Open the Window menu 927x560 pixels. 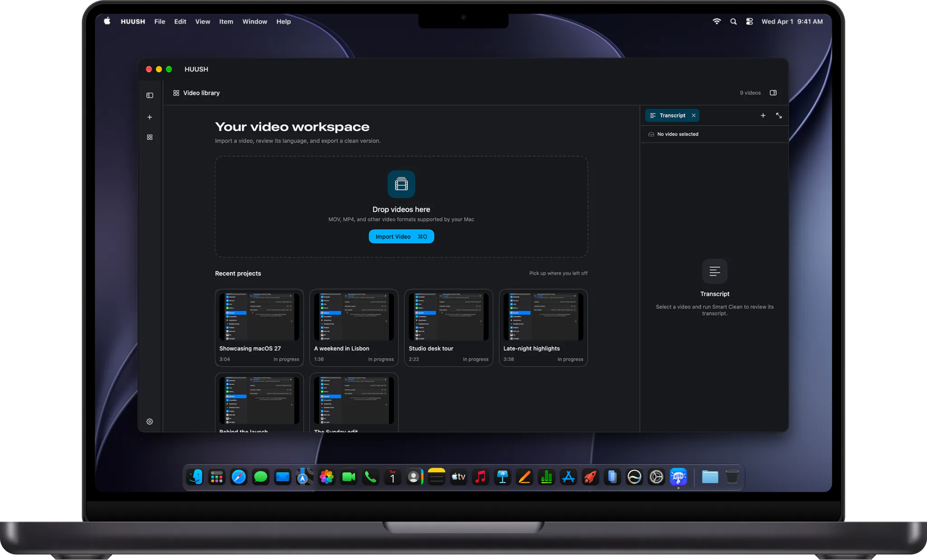coord(255,22)
